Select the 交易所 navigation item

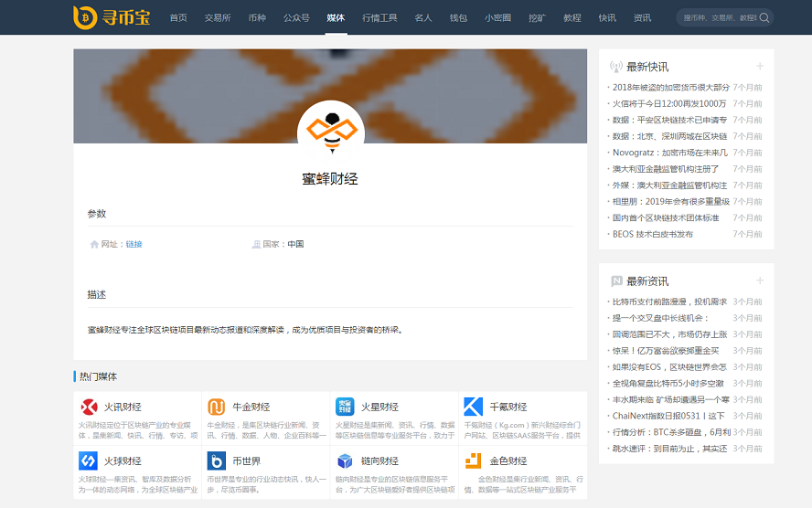[218, 17]
